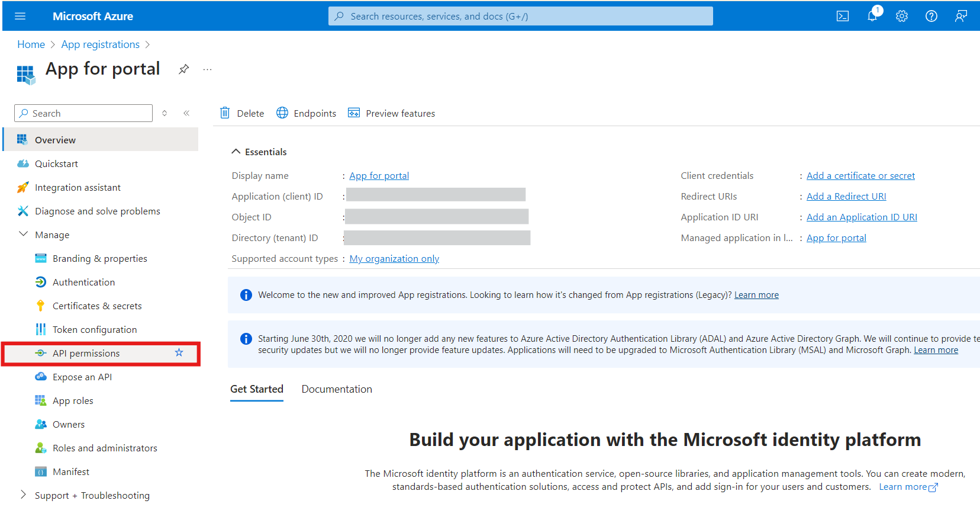Open the more options ellipsis
Viewport: 980px width, 523px height.
tap(207, 69)
